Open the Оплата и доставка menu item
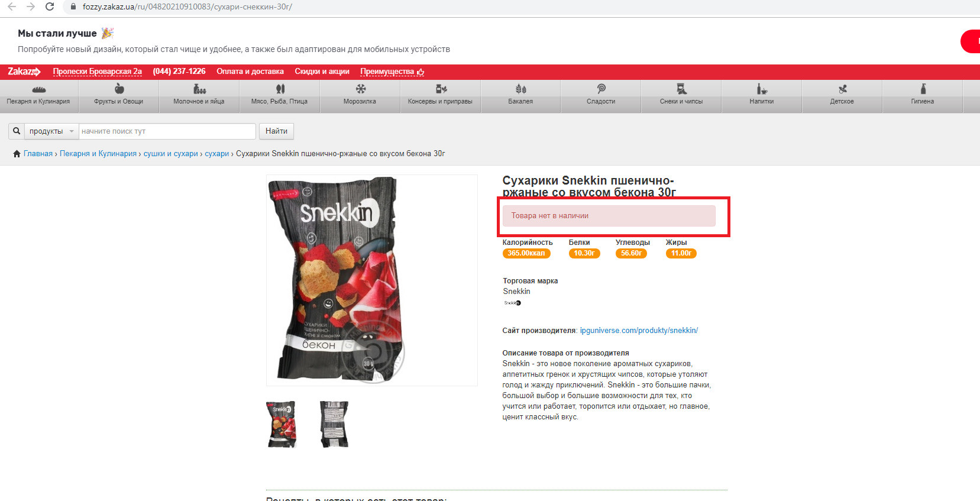This screenshot has height=501, width=980. 250,72
